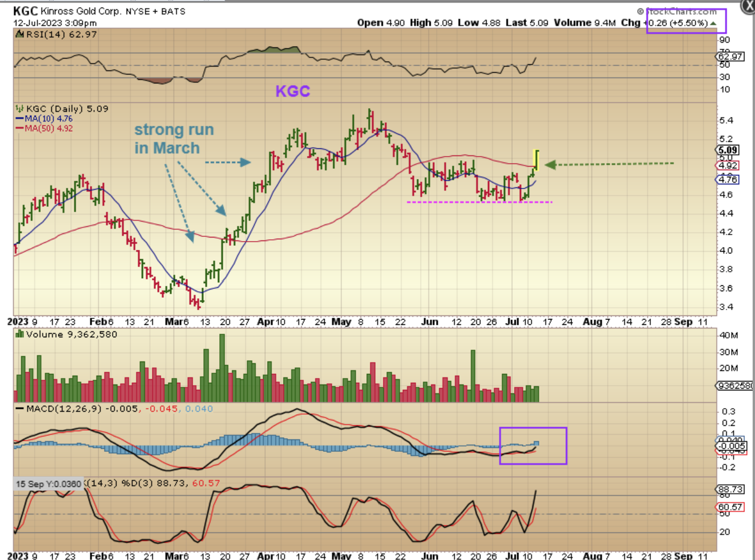Click the 5.4 level on the price axis
Viewport: 755px width, 560px height.
[725, 121]
